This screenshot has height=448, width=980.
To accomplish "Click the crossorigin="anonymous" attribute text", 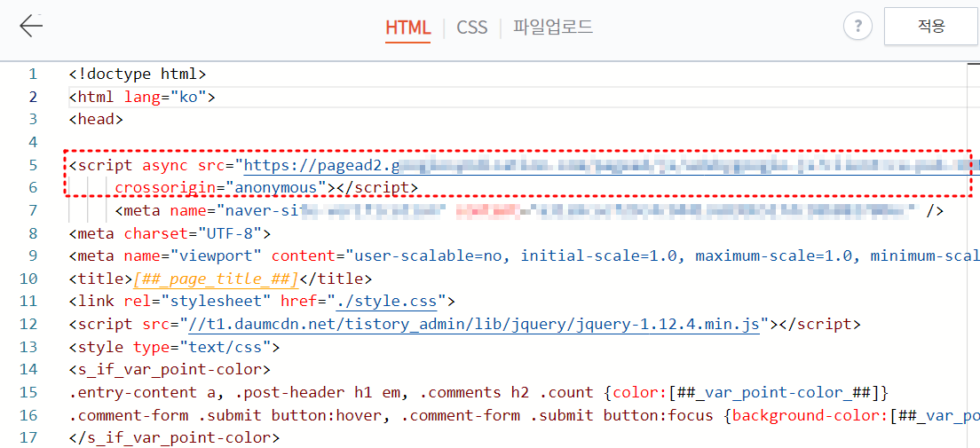I will pos(221,187).
